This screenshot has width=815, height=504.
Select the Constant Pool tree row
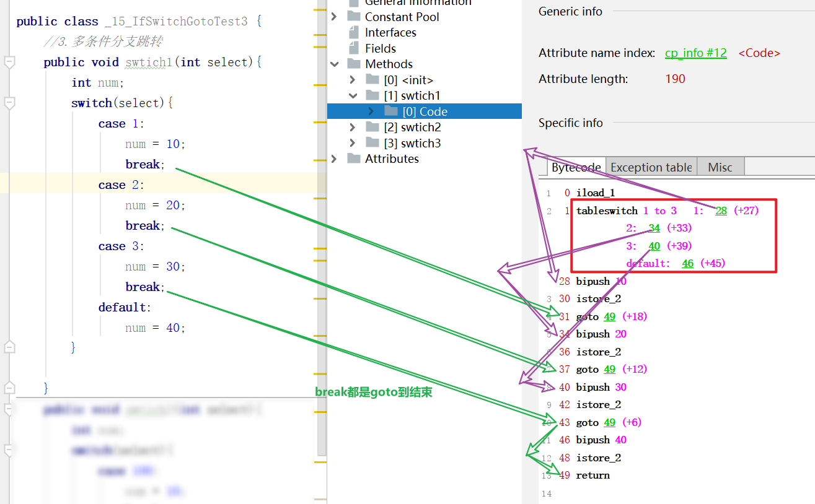coord(425,17)
